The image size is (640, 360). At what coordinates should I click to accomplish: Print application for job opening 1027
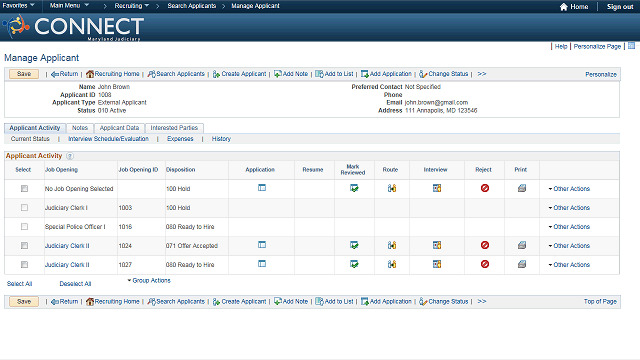522,264
